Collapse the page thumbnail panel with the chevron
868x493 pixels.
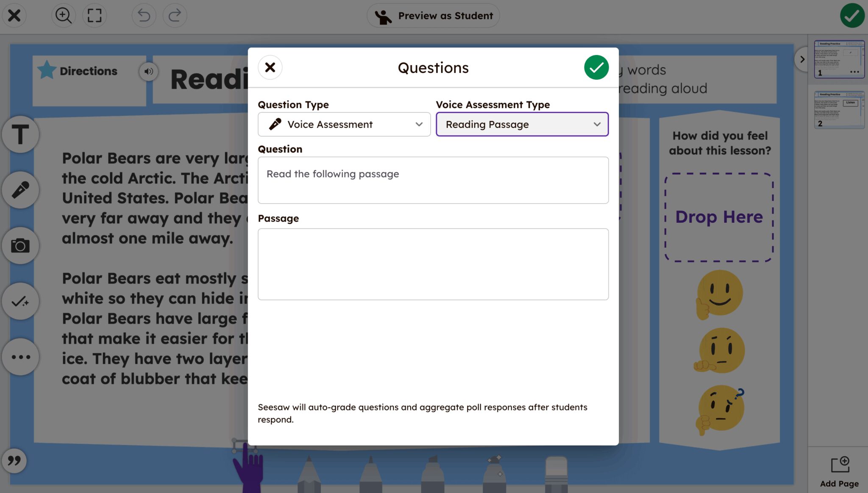pyautogui.click(x=801, y=59)
